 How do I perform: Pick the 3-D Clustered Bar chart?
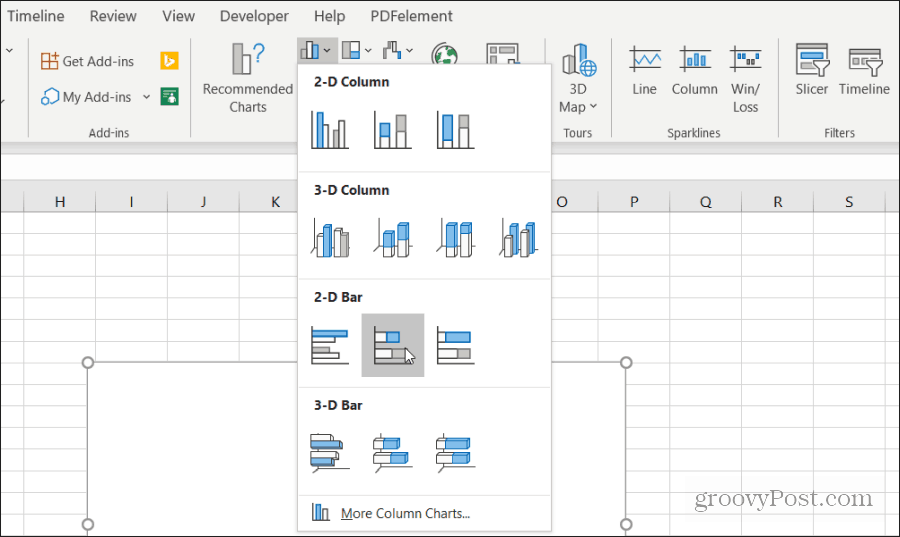[x=330, y=452]
